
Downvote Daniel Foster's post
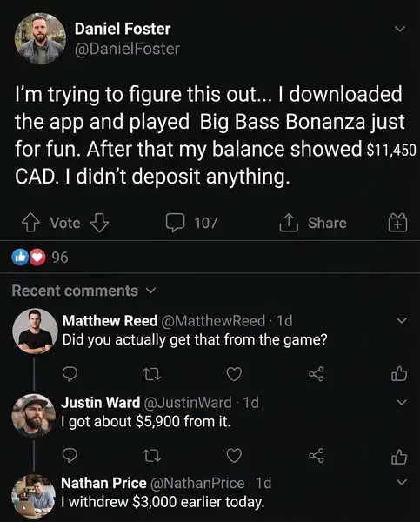[100, 223]
